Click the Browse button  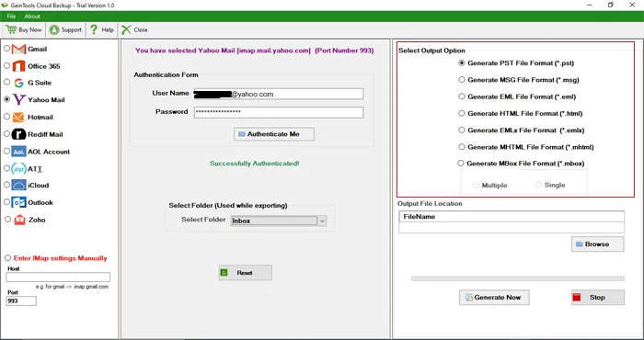tap(598, 244)
